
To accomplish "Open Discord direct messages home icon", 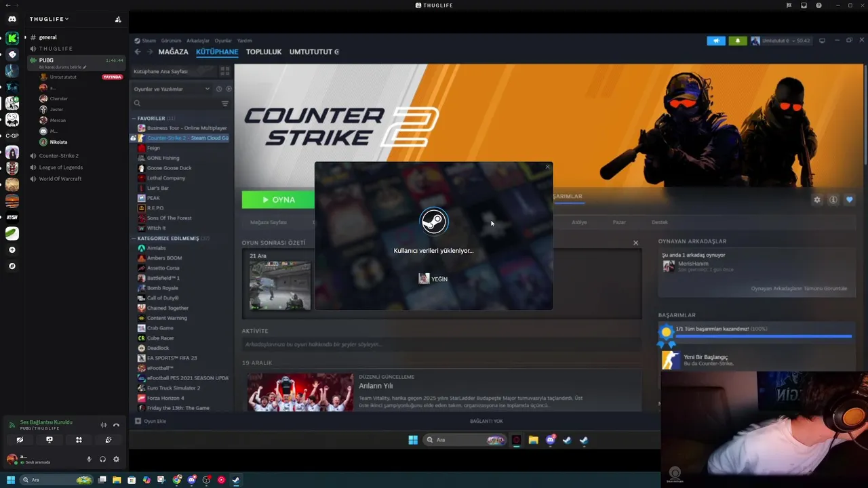I will click(12, 19).
